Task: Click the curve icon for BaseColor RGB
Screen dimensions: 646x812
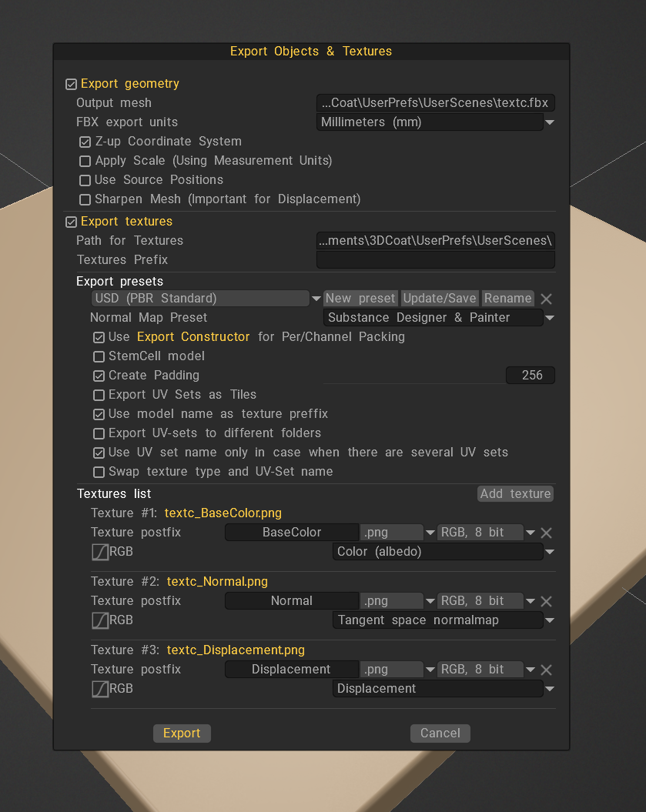Action: click(x=100, y=552)
